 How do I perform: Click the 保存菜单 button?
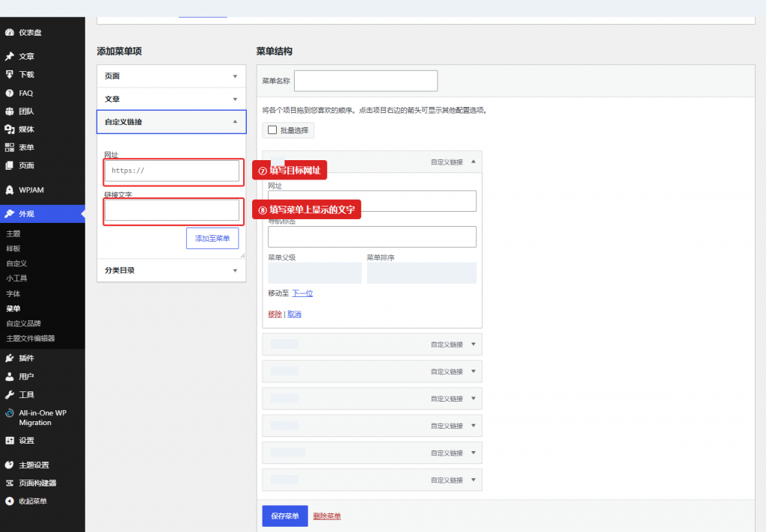tap(285, 516)
